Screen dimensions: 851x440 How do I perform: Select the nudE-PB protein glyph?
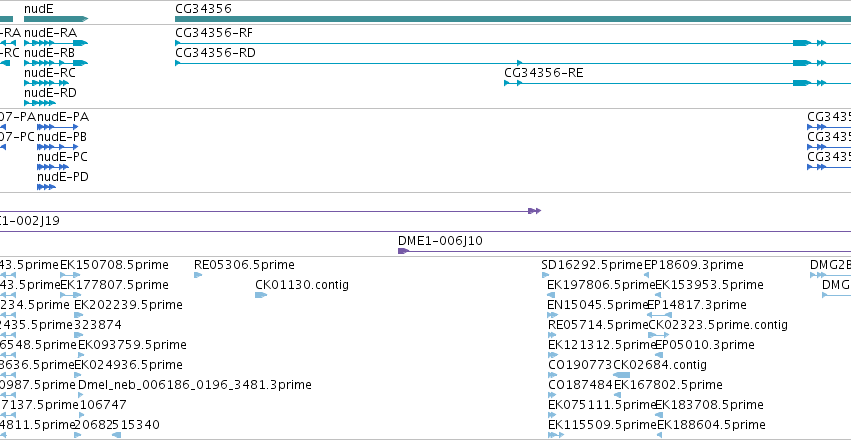pos(58,147)
